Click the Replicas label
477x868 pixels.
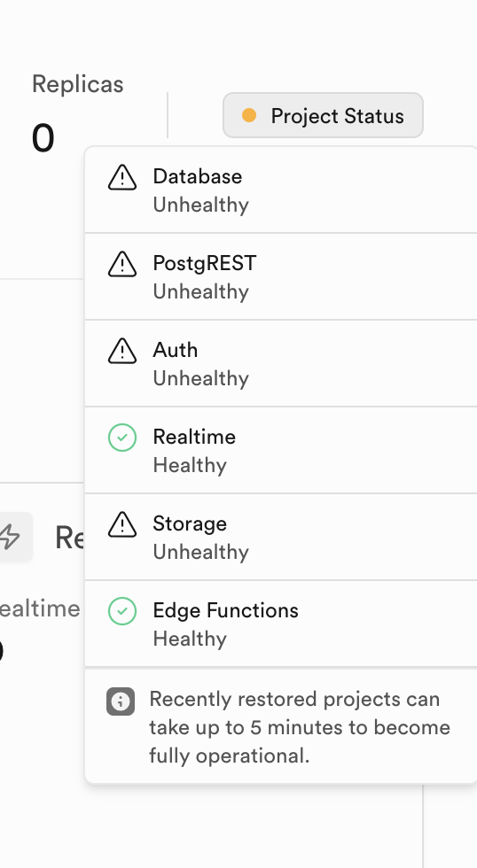[x=77, y=84]
